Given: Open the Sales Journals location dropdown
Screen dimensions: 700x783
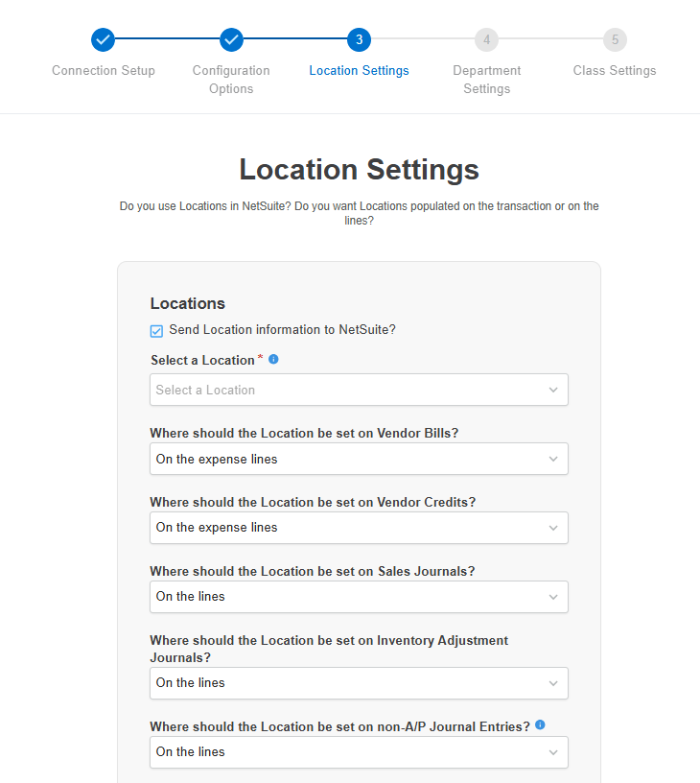Looking at the screenshot, I should pos(359,597).
